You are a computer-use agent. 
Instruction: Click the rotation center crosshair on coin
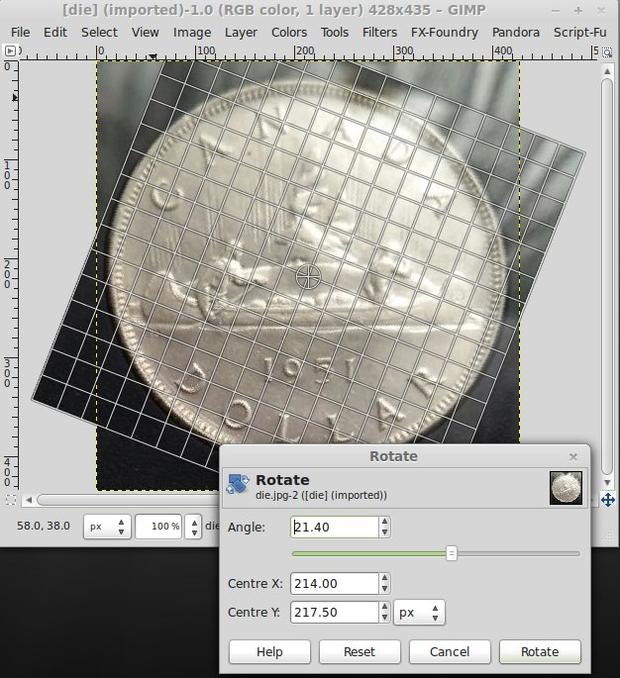pos(308,277)
